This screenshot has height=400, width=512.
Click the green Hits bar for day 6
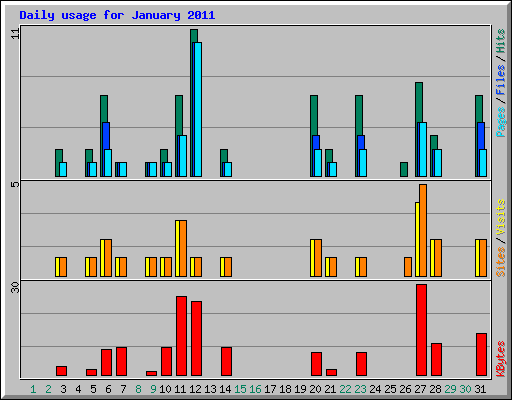[104, 109]
